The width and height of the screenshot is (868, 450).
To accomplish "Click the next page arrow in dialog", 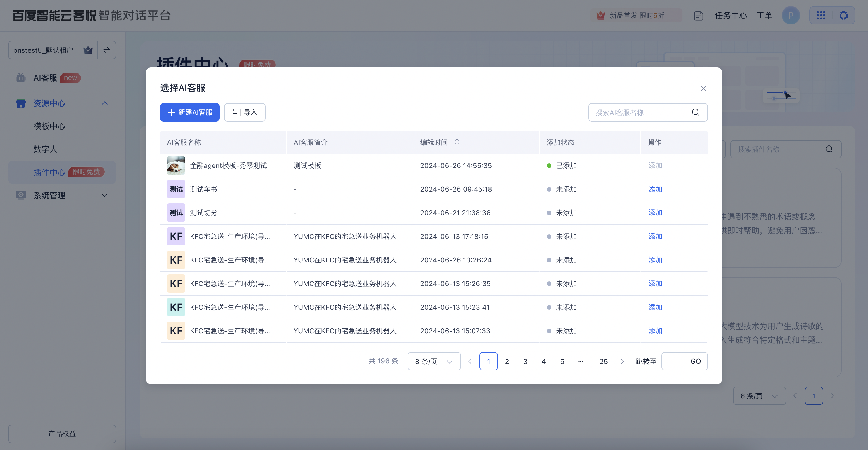I will pyautogui.click(x=622, y=361).
